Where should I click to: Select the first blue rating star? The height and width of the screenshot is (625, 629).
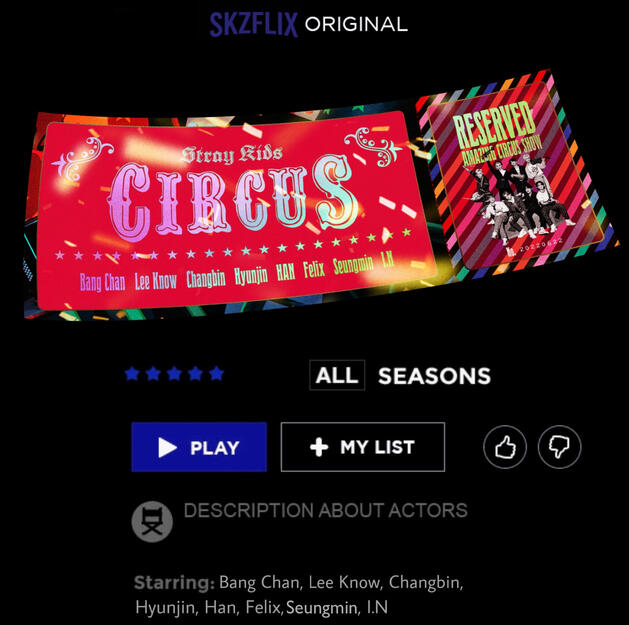(x=132, y=374)
